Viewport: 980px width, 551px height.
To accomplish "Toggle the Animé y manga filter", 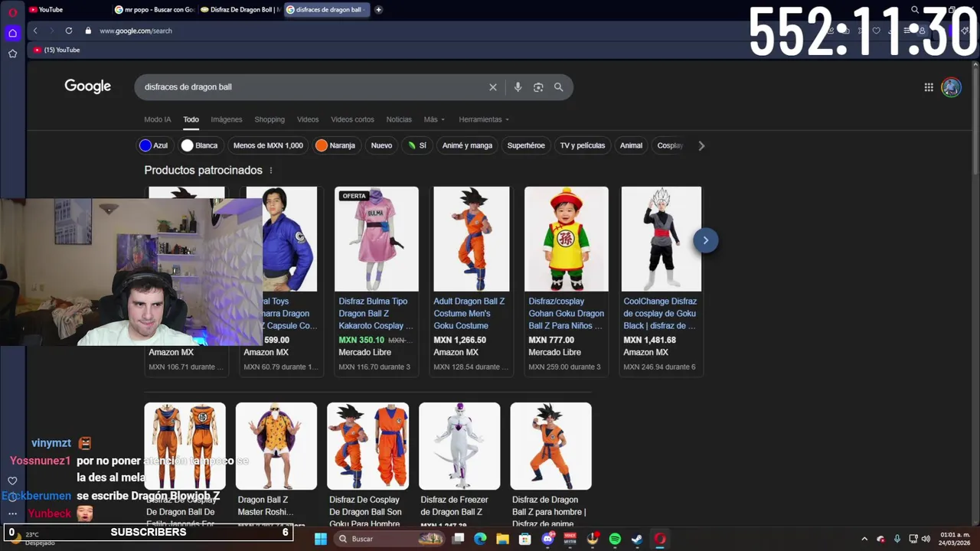I will tap(467, 145).
